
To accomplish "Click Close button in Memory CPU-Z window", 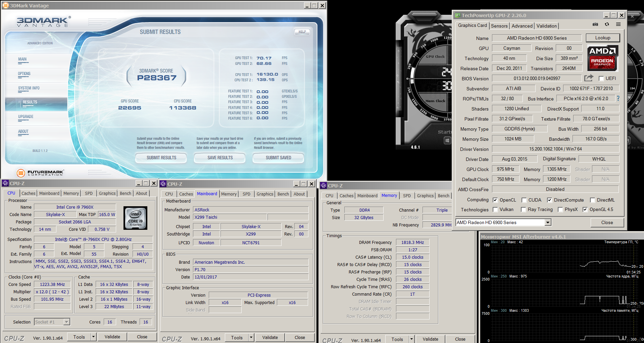I will (460, 339).
